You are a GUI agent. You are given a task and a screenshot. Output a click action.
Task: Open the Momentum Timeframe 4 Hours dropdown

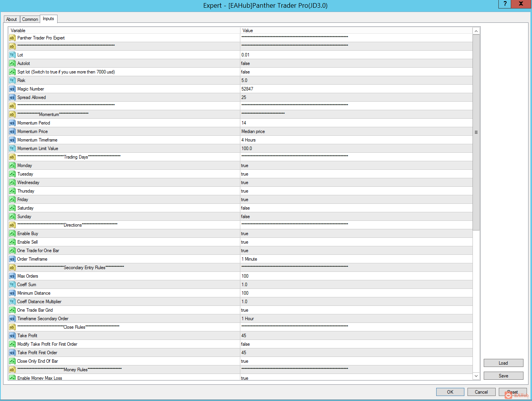(x=356, y=140)
